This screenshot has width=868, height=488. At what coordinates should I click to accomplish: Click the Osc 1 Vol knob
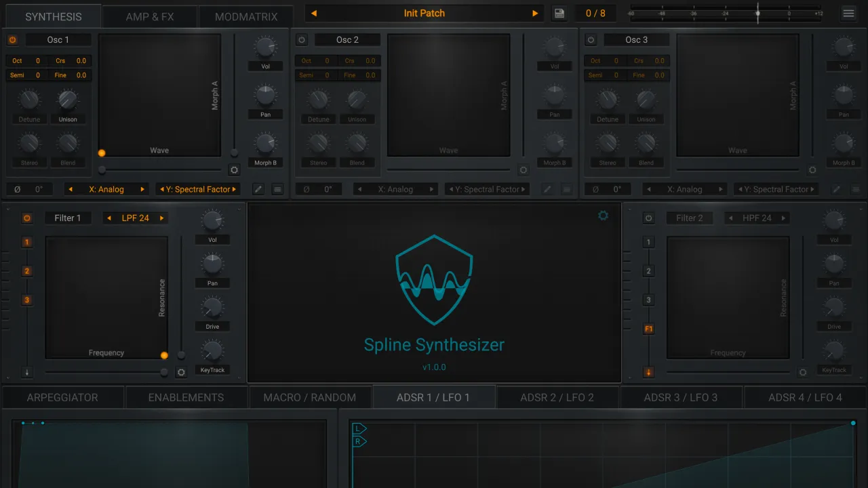point(266,47)
